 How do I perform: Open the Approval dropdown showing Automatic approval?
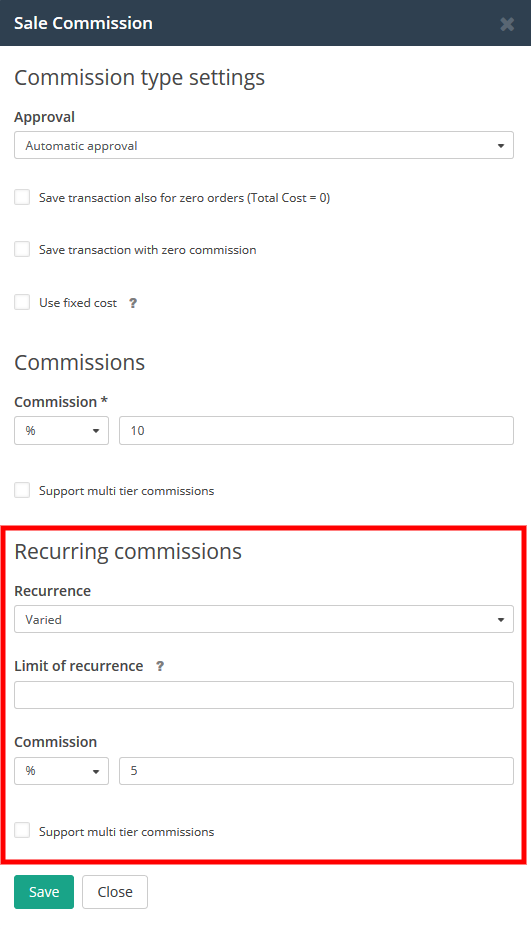[264, 145]
